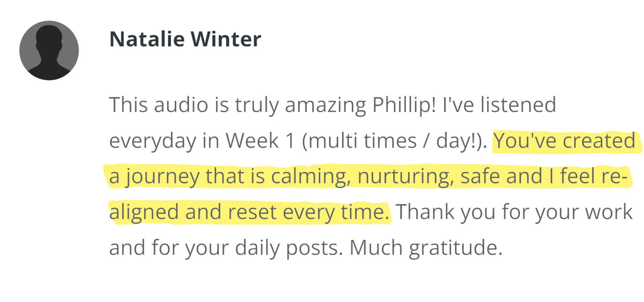
Task: Click the Natalie Winter author name
Action: [185, 39]
